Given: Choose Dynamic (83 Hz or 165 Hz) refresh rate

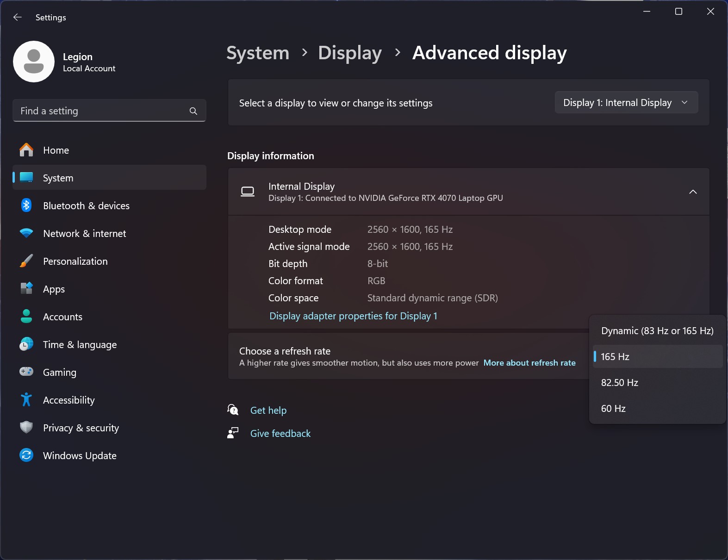Looking at the screenshot, I should (657, 330).
